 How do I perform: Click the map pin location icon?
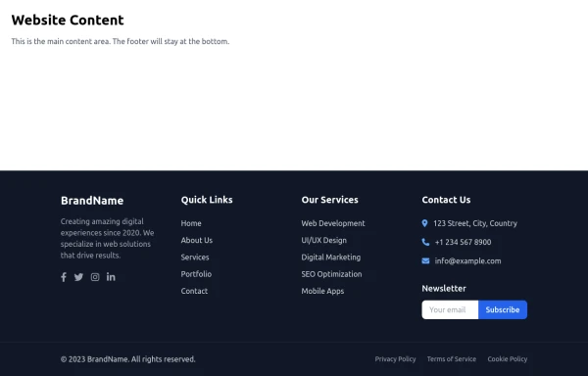(424, 223)
